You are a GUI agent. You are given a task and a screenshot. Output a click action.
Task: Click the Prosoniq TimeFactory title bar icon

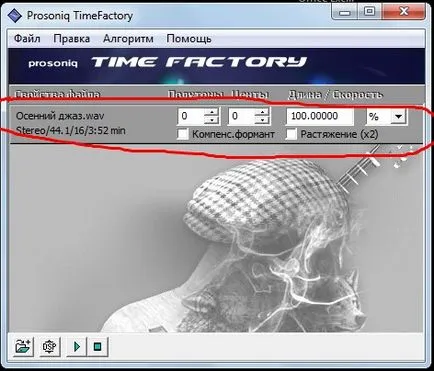click(14, 15)
